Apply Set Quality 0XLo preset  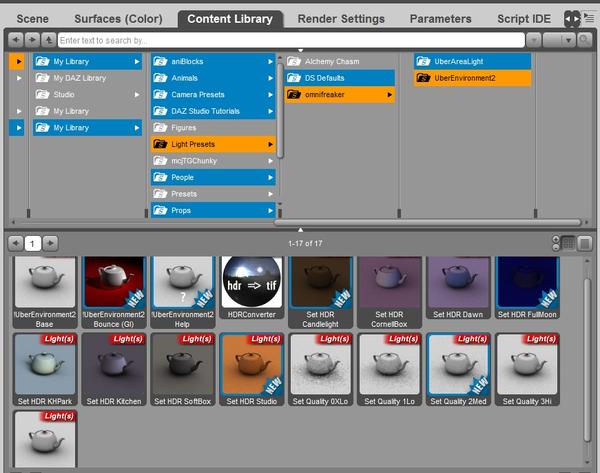320,369
